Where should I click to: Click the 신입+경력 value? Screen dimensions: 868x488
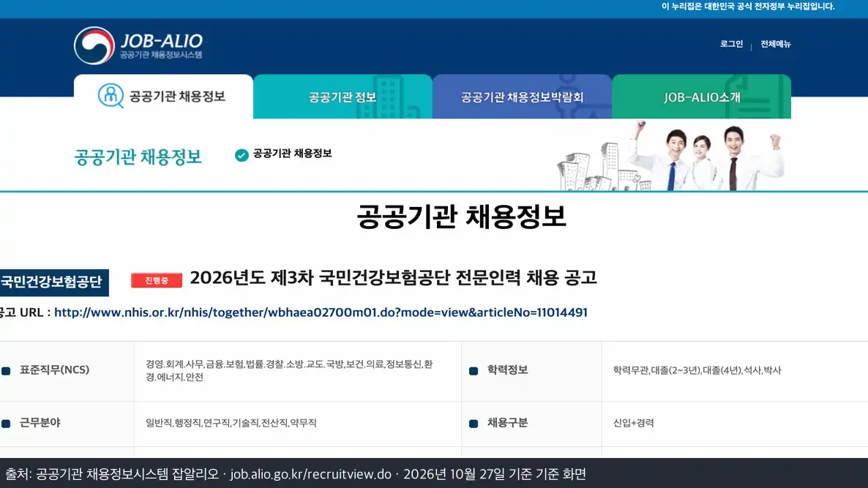point(633,423)
